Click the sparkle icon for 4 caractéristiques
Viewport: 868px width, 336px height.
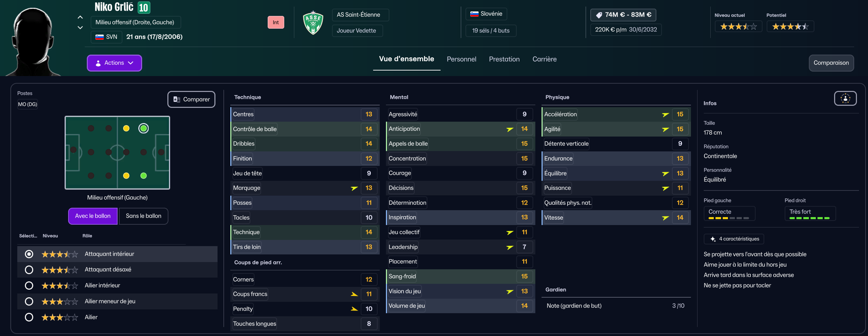click(713, 239)
